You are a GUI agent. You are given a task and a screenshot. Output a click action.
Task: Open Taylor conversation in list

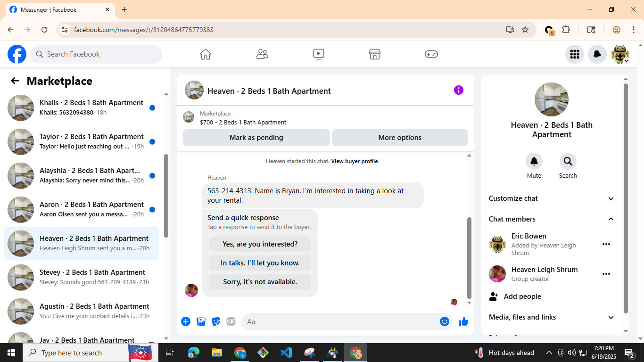(x=81, y=142)
